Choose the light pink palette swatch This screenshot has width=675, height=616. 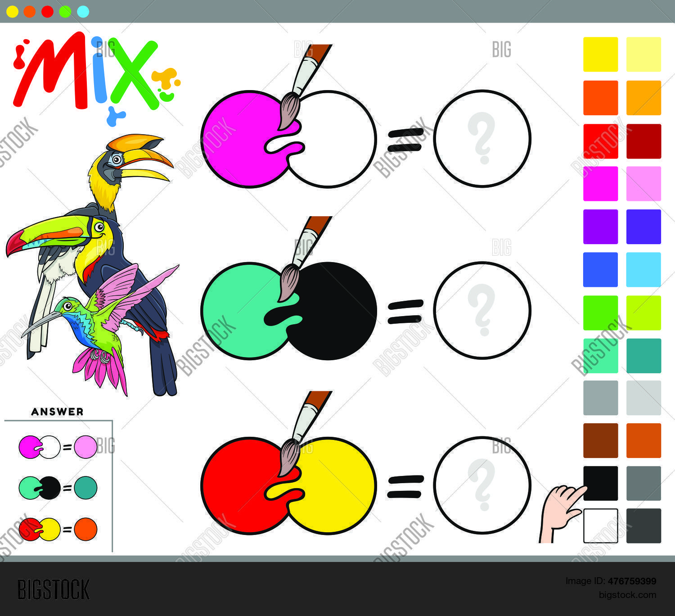[x=643, y=184]
